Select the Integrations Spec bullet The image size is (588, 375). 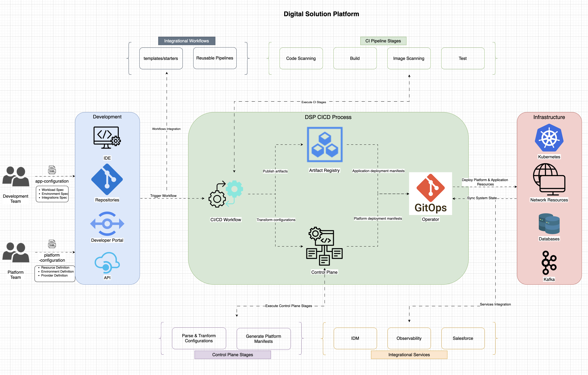coord(54,198)
